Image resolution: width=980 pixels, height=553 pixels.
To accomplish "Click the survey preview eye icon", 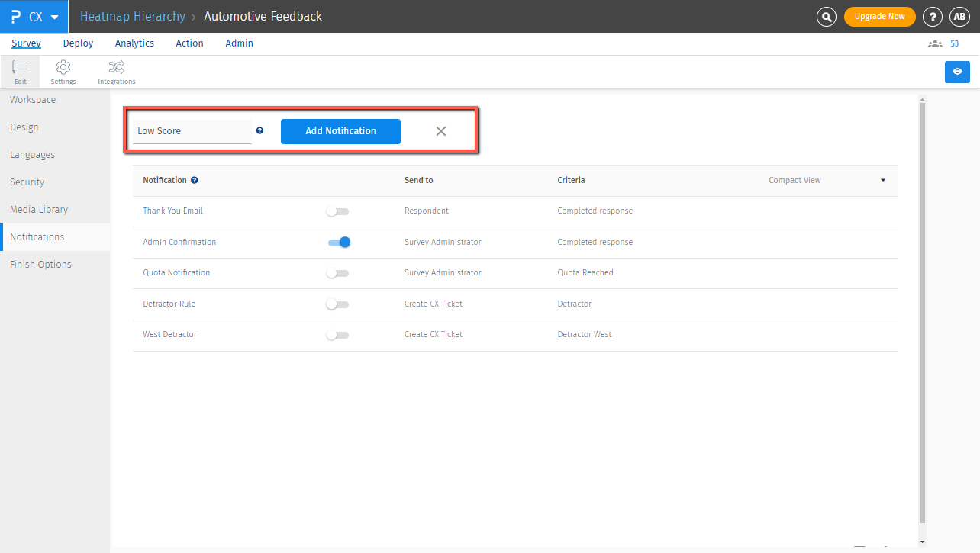I will [x=957, y=72].
